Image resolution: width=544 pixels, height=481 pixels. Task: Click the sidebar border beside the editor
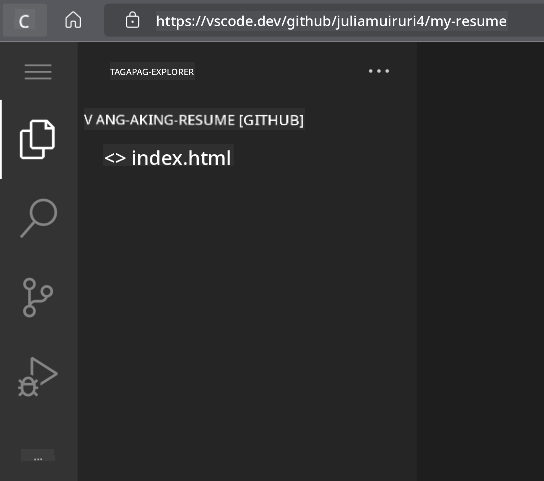pyautogui.click(x=417, y=260)
